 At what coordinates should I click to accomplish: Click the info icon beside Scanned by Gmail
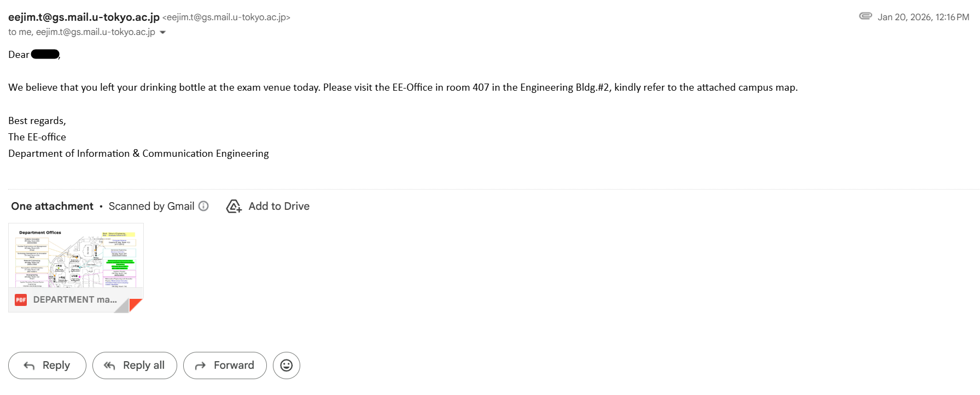point(203,206)
